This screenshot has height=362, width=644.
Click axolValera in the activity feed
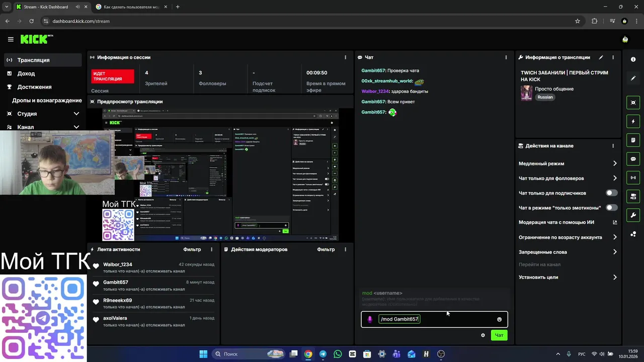[x=115, y=318]
